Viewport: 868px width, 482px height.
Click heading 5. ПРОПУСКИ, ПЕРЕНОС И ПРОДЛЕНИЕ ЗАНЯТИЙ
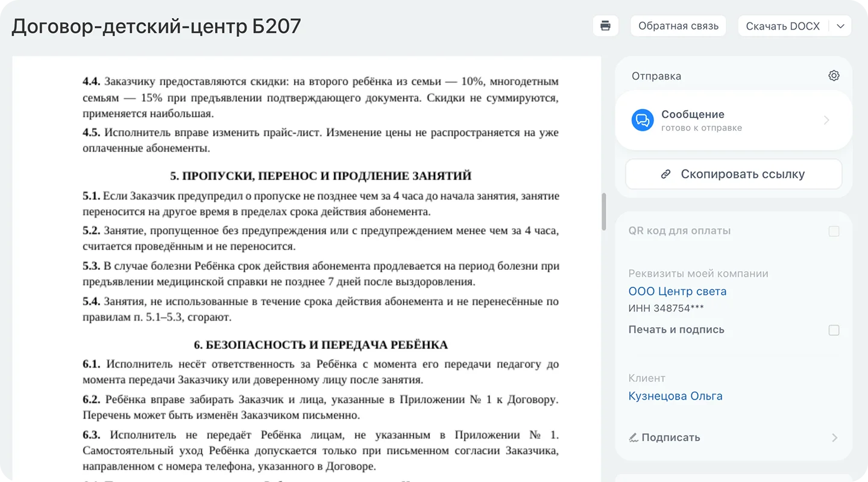coord(321,176)
